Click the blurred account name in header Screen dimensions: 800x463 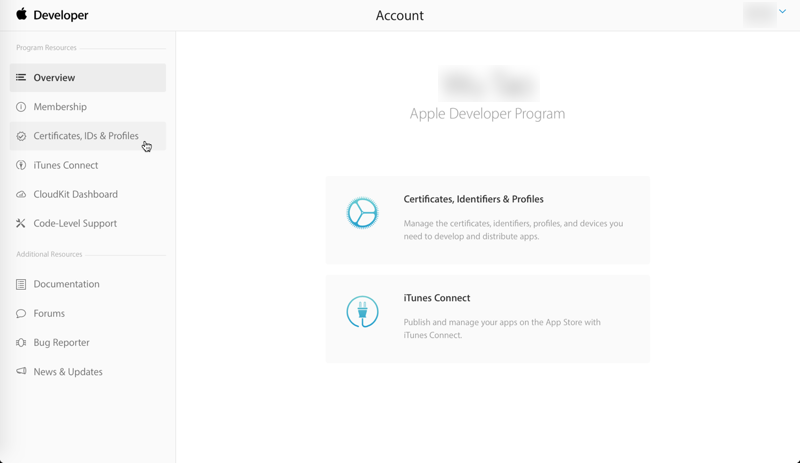[760, 14]
